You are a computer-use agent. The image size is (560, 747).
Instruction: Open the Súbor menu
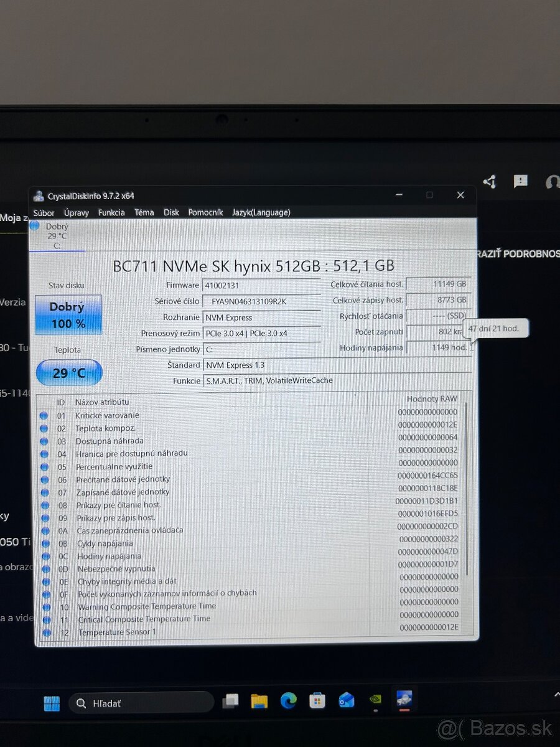click(44, 212)
